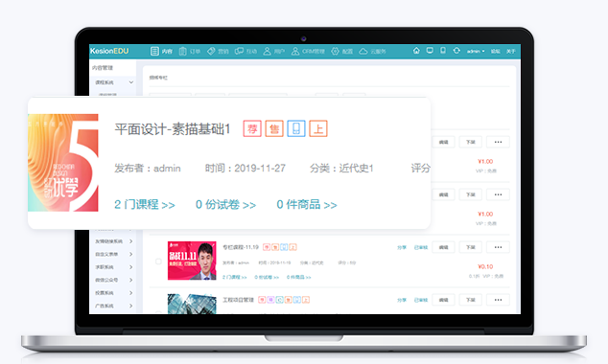The height and width of the screenshot is (364, 608).
Task: Expand the 微信公众号 sidebar section
Action: tap(114, 280)
